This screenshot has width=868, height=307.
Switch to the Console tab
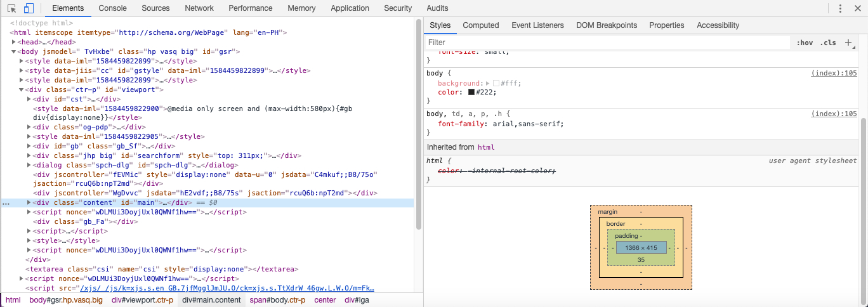point(112,8)
